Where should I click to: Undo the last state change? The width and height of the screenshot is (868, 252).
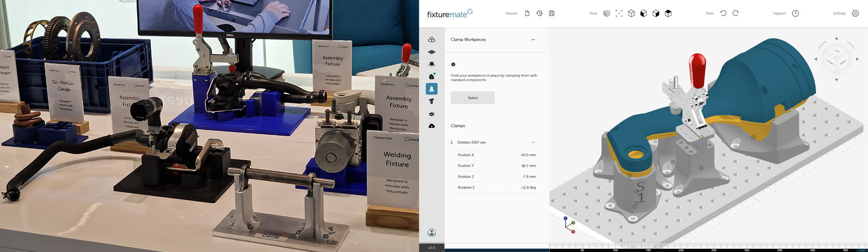[x=723, y=14]
